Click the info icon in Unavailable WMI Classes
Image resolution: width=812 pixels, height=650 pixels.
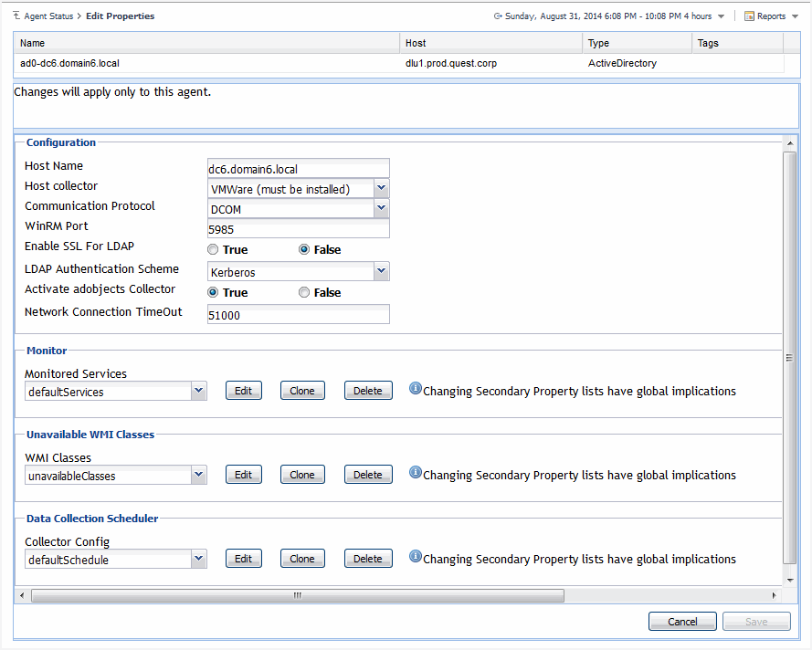(415, 473)
